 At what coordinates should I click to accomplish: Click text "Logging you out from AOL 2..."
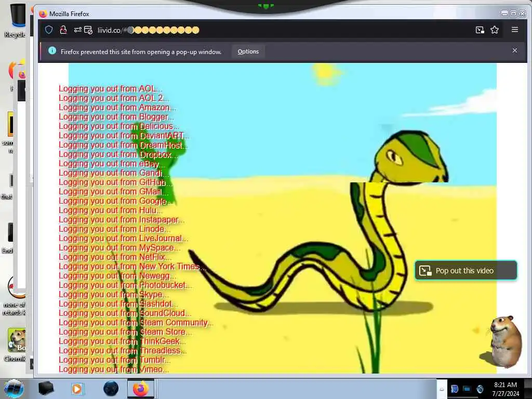[114, 98]
